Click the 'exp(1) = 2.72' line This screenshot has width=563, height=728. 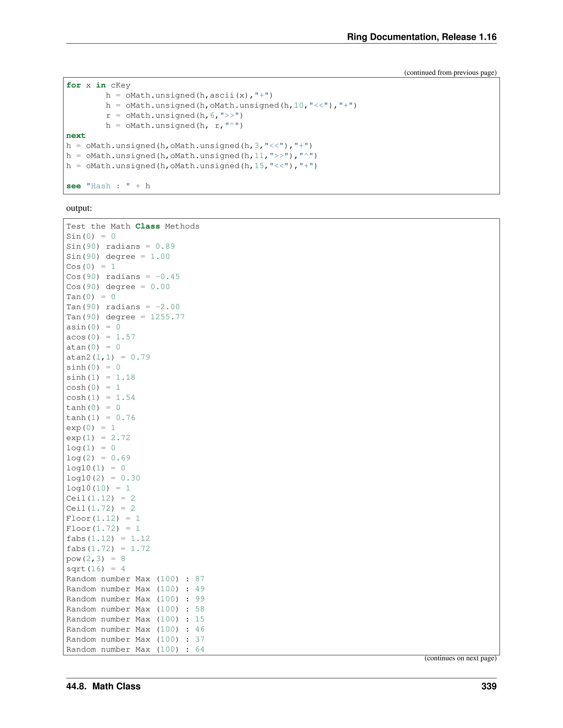pos(98,438)
